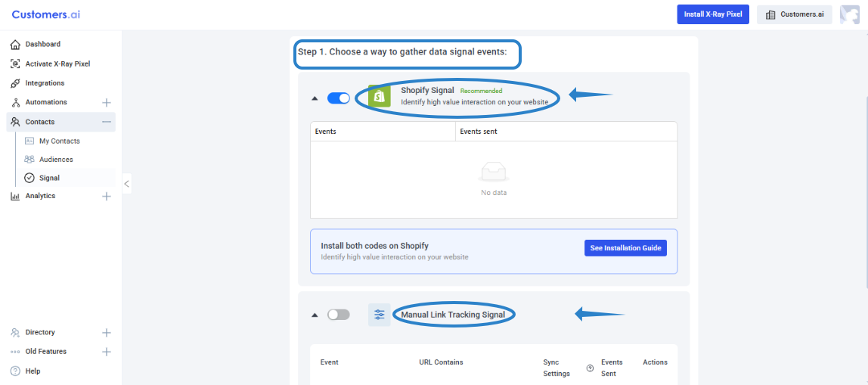Click the Dashboard home icon
Image resolution: width=868 pixels, height=385 pixels.
(x=15, y=45)
